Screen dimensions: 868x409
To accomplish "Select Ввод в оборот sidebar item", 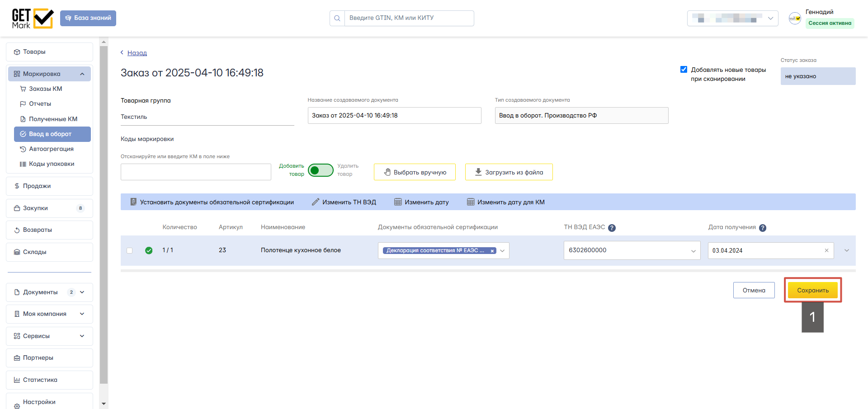I will pos(52,134).
